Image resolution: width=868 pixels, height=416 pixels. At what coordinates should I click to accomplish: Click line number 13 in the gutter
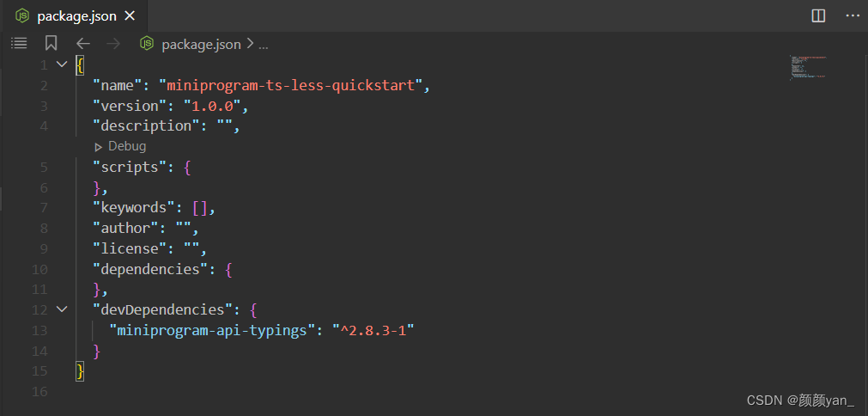pos(40,330)
